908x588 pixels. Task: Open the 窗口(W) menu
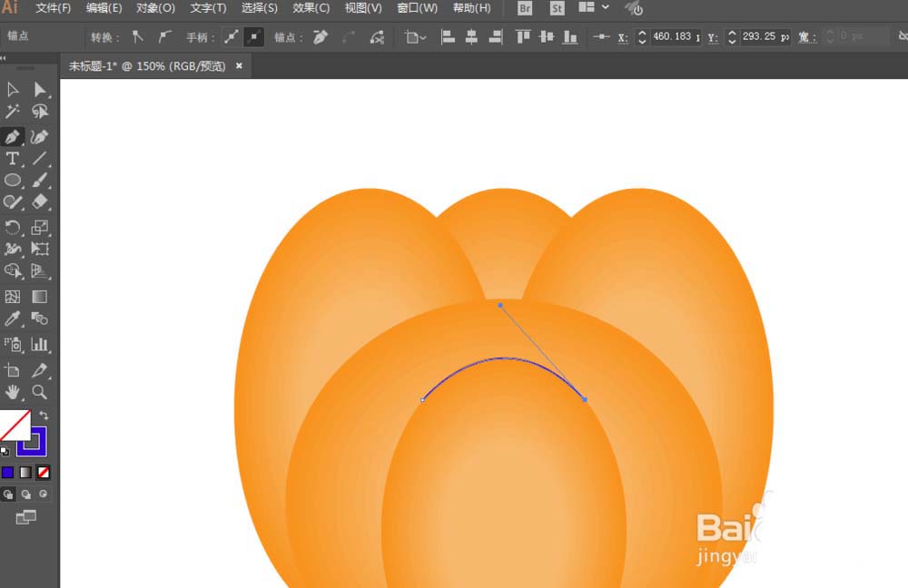(418, 8)
